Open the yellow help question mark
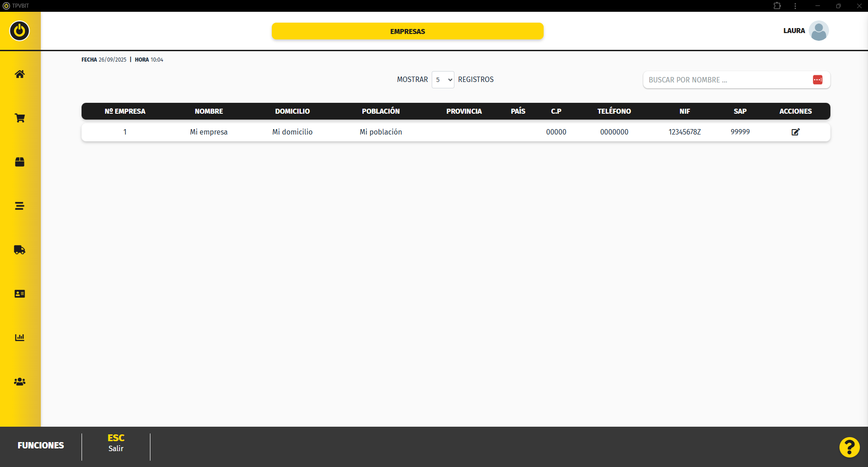The image size is (868, 467). point(849,448)
